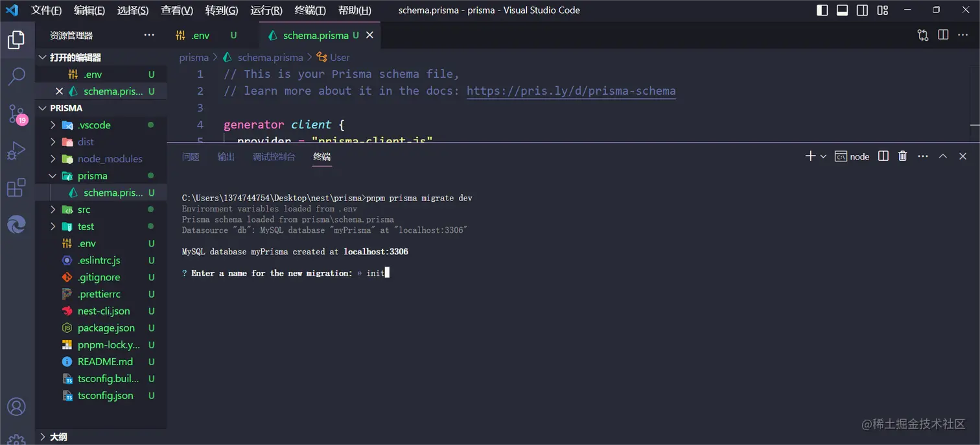The image size is (980, 445).
Task: Open the nest-cli.json file
Action: pos(100,311)
